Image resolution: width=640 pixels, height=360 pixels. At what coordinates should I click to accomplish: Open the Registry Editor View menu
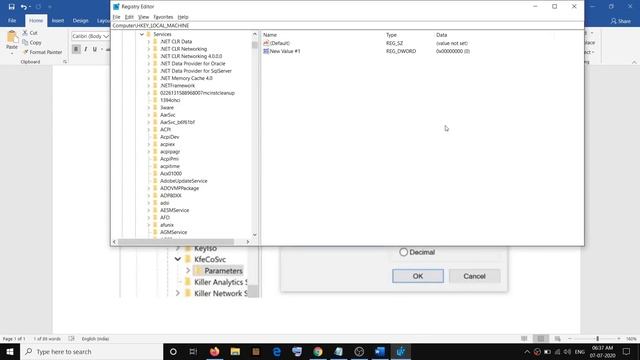pyautogui.click(x=143, y=17)
